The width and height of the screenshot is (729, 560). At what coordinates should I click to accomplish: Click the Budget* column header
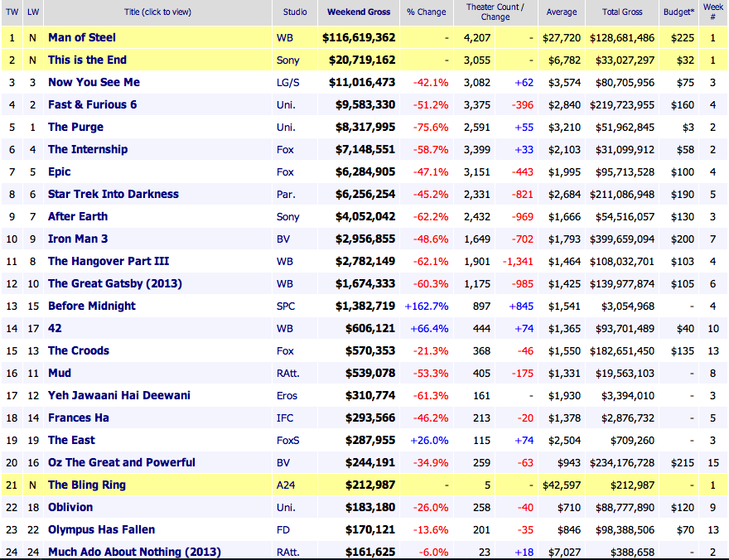coord(678,12)
